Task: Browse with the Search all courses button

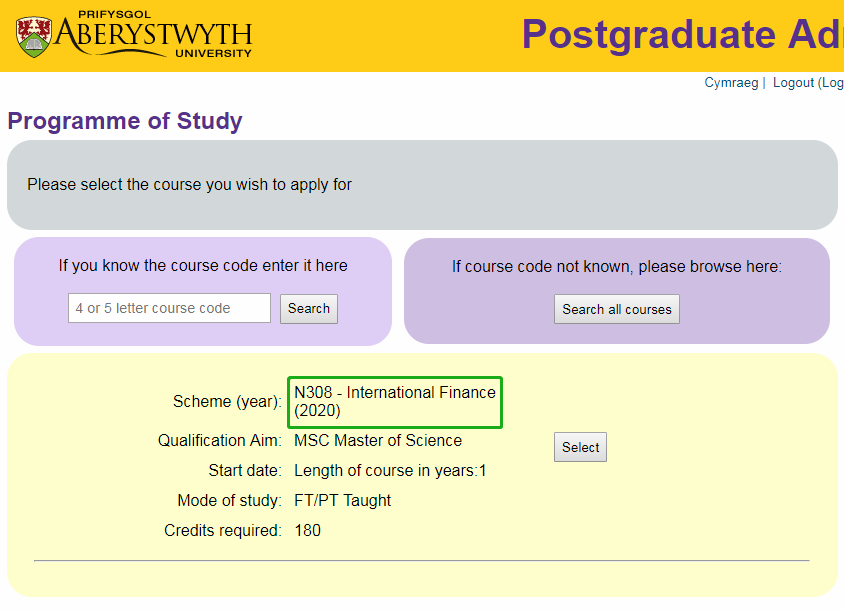Action: [617, 309]
